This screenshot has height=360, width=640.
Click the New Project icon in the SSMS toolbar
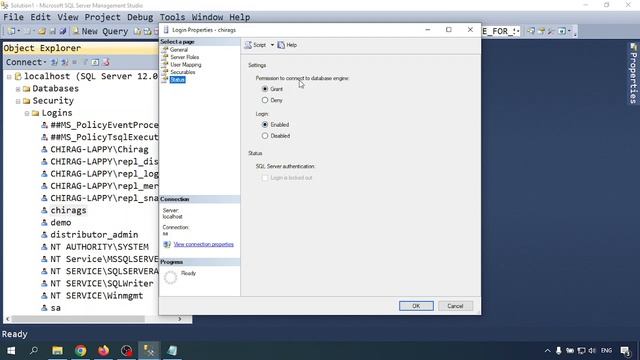point(12,31)
